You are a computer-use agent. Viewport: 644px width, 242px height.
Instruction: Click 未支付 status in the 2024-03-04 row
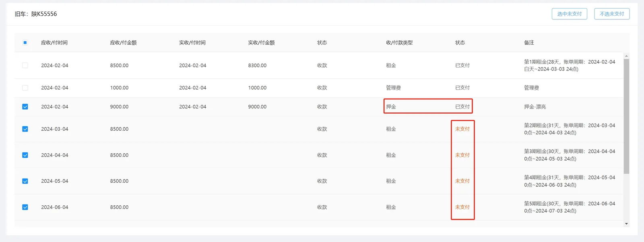462,129
